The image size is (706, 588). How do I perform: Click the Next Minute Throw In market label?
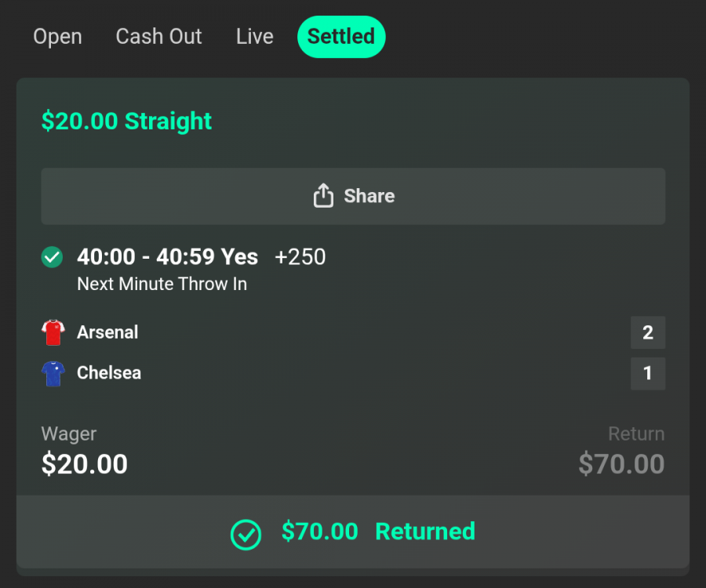162,284
